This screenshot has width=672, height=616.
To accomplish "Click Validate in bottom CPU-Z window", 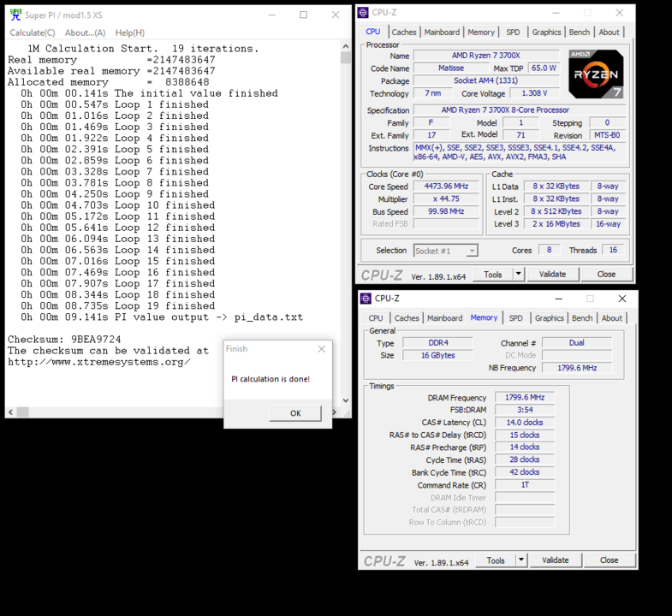I will tap(555, 560).
